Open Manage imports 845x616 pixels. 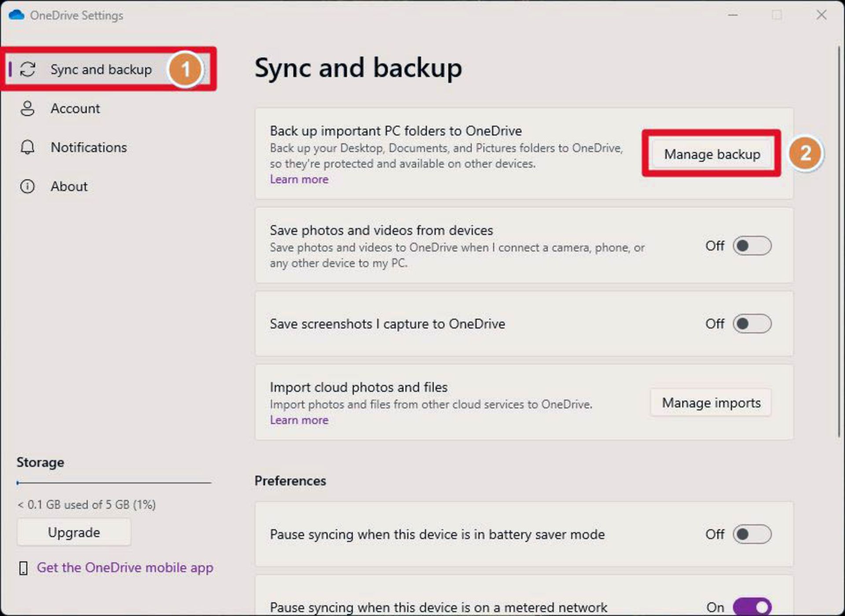point(711,403)
